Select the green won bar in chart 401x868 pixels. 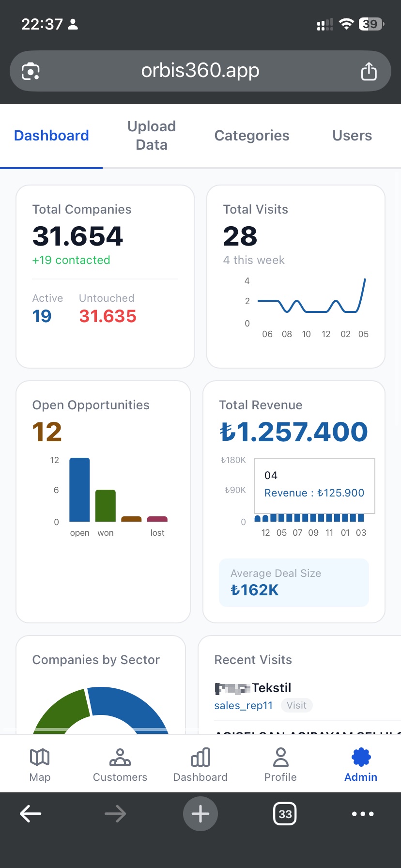pyautogui.click(x=106, y=506)
